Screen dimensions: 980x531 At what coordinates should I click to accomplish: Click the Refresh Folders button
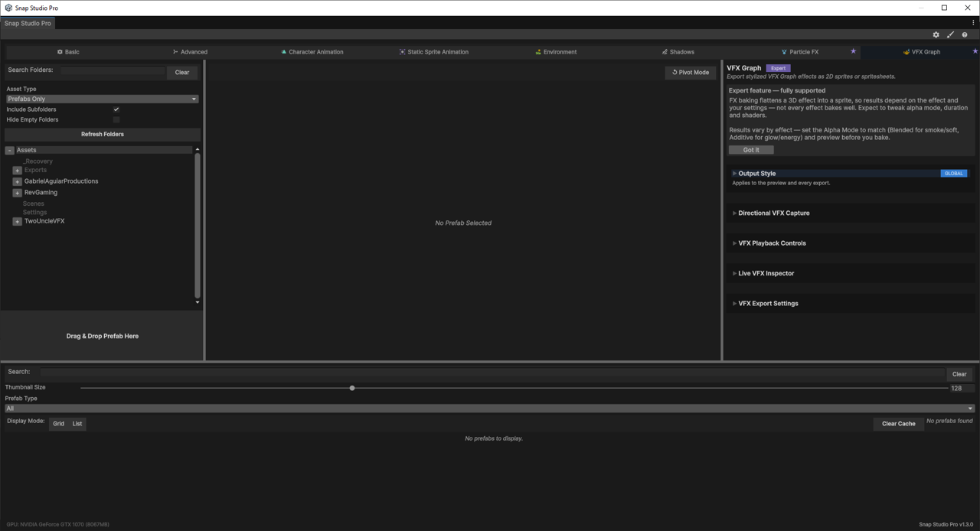coord(103,134)
